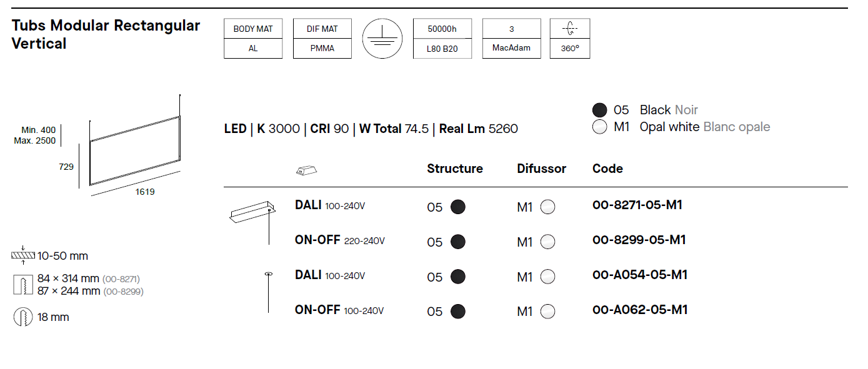This screenshot has height=369, width=868.
Task: Click the 360° rotation icon
Action: (570, 29)
